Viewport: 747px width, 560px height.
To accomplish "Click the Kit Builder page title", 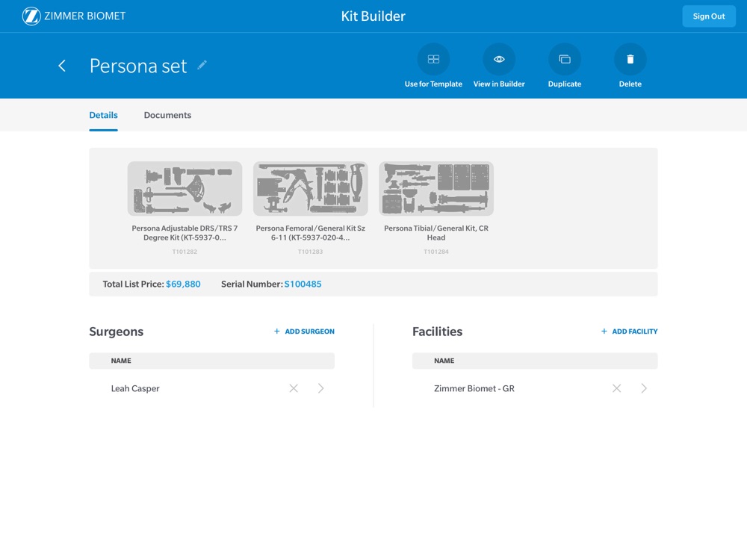I will (373, 16).
